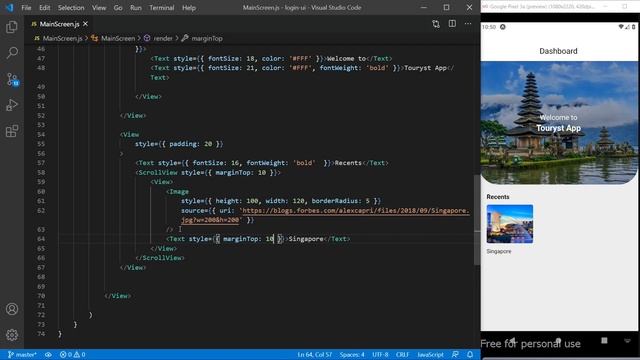Open the Edit menu
640x360 pixels.
point(44,8)
